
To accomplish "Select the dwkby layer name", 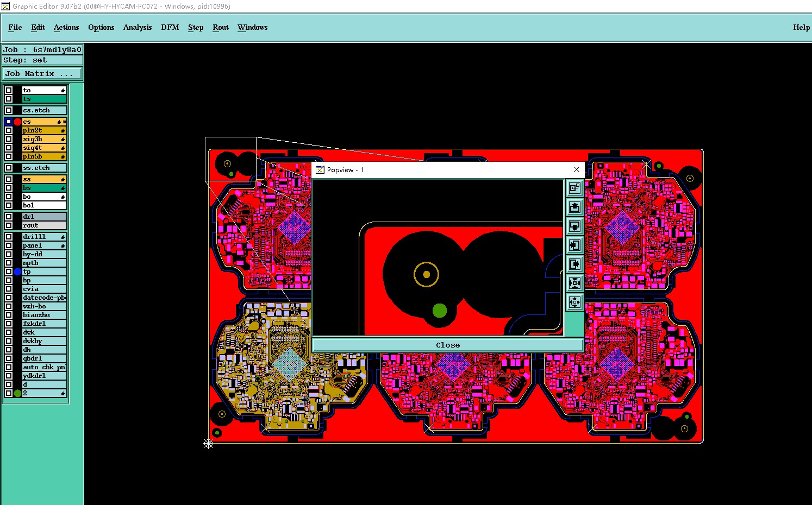I will 45,341.
